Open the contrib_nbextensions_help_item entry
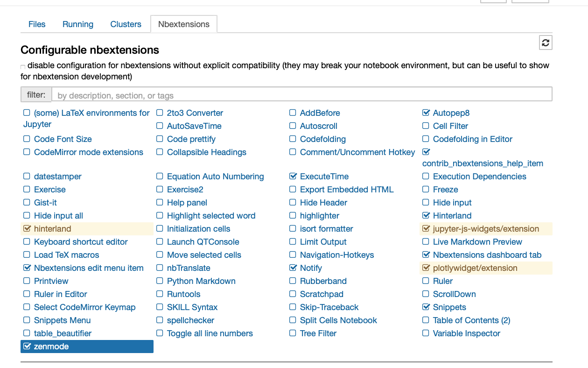The width and height of the screenshot is (588, 368). 483,163
